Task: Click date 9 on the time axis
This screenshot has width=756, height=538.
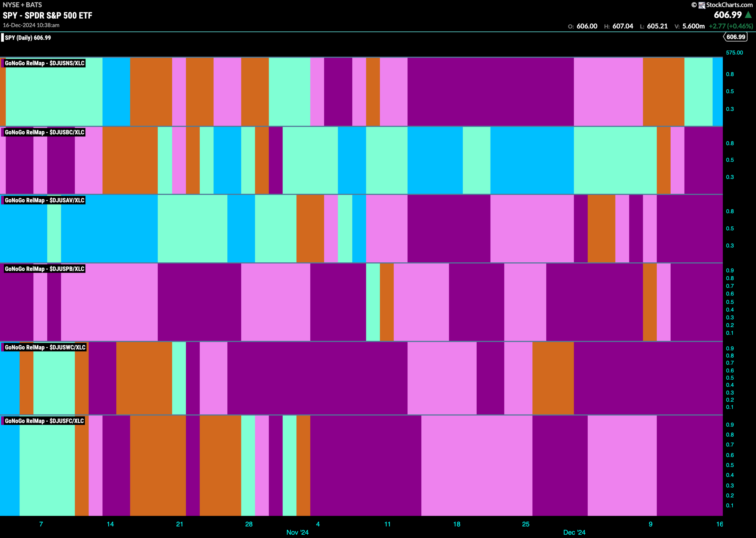Action: click(x=650, y=524)
